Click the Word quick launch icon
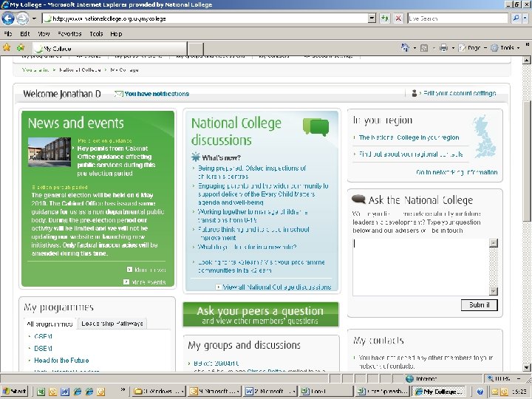Image resolution: width=532 pixels, height=399 pixels. pos(65,392)
